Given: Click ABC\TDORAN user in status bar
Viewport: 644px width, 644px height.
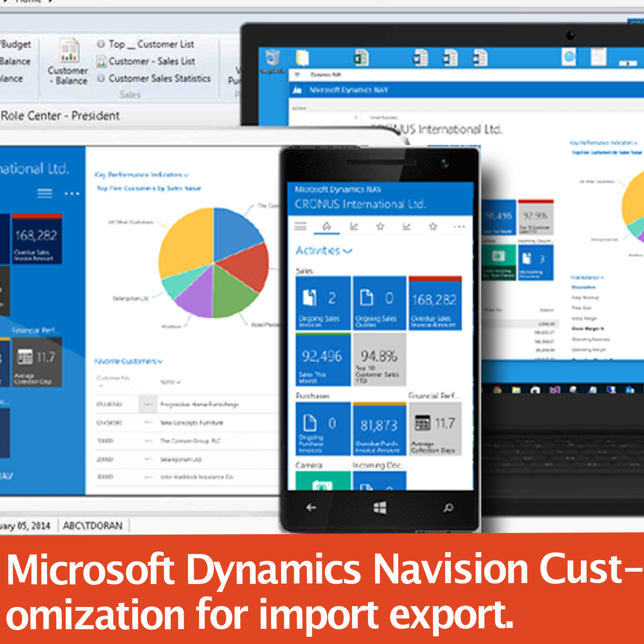Looking at the screenshot, I should (x=93, y=526).
